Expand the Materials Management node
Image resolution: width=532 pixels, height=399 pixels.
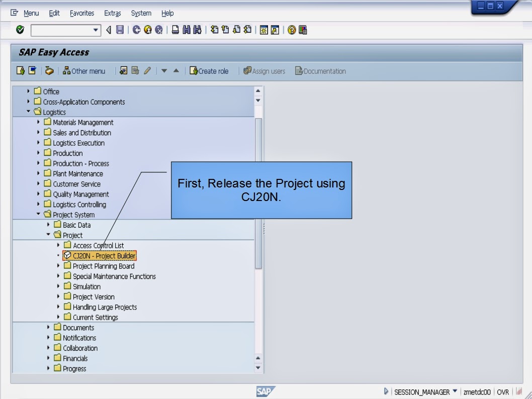(39, 122)
